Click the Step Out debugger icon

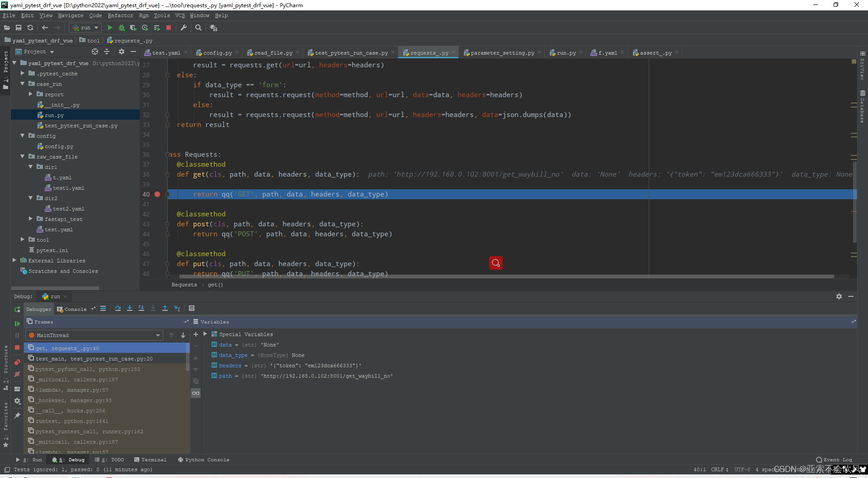(x=165, y=308)
